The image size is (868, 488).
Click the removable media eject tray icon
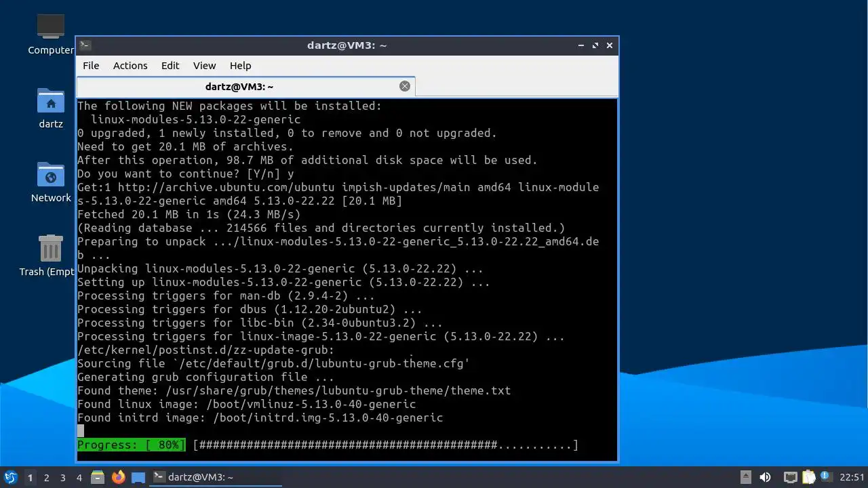[x=745, y=477]
